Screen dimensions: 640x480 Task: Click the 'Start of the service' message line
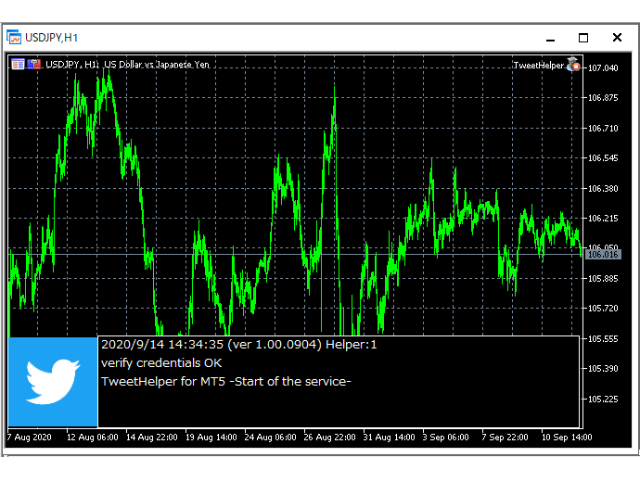coord(225,381)
